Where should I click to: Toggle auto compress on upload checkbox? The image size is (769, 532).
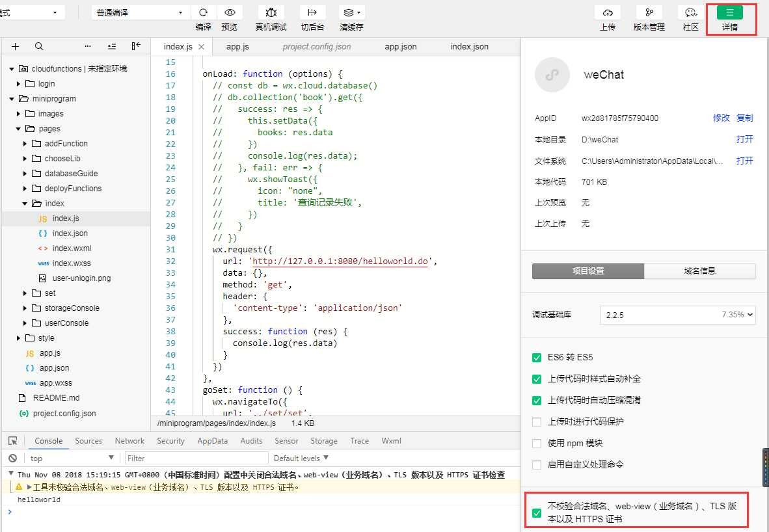click(537, 401)
